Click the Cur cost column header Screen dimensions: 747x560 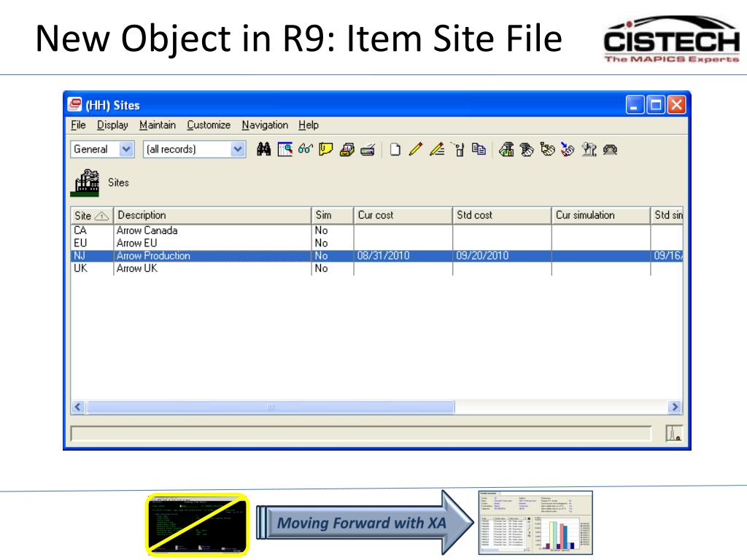[x=403, y=215]
